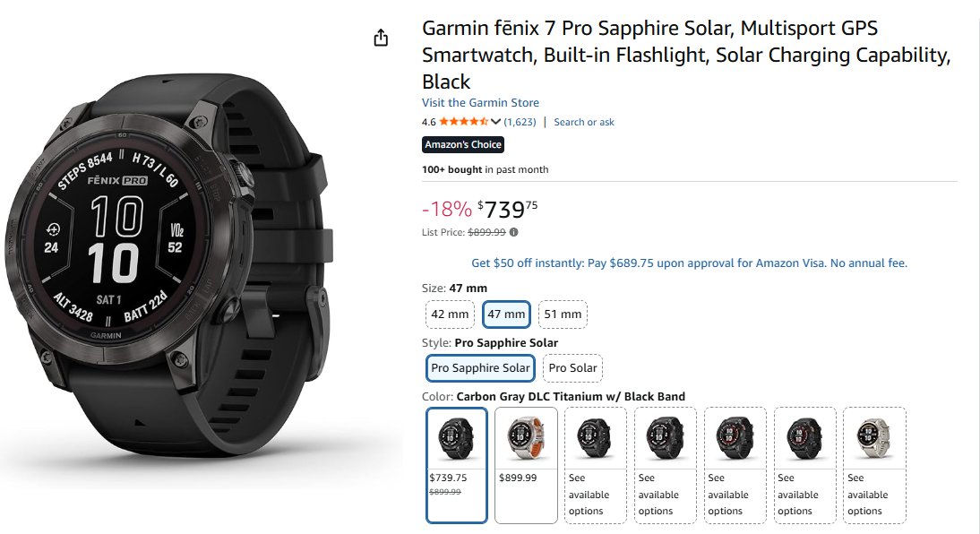Click the share icon above the watch image
This screenshot has width=980, height=534.
381,38
